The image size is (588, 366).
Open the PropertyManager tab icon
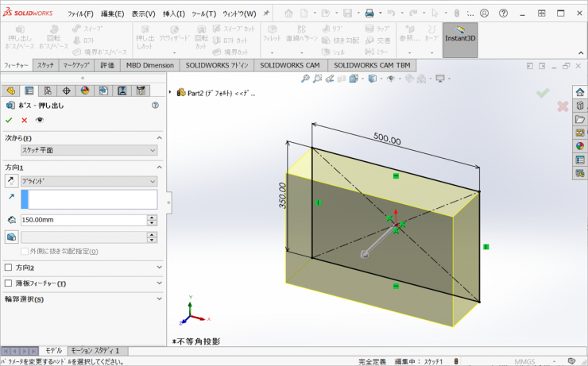pyautogui.click(x=29, y=91)
